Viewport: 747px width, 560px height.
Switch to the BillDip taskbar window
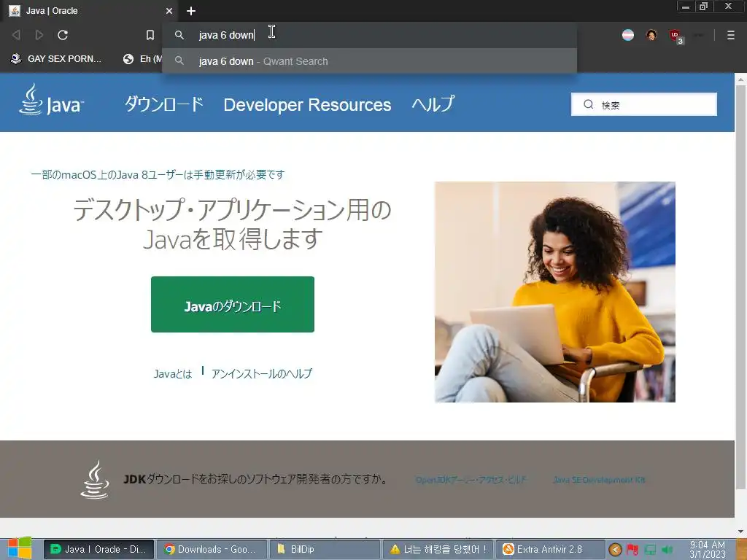click(325, 549)
